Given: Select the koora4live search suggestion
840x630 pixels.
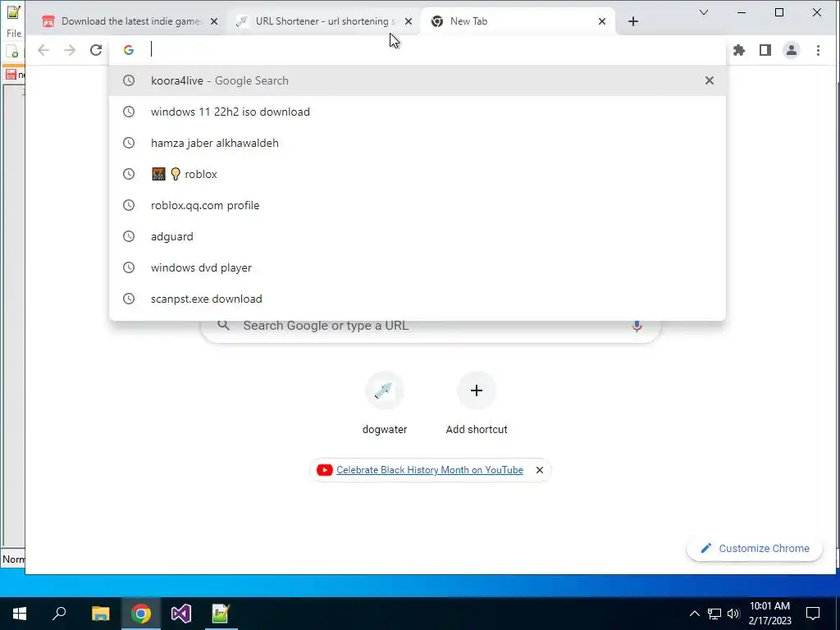Looking at the screenshot, I should pos(417,80).
